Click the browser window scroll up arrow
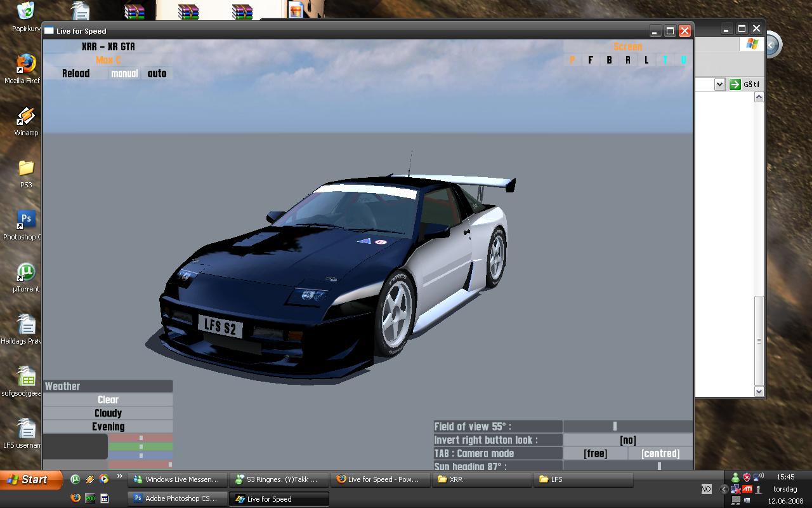The width and height of the screenshot is (812, 508). [x=759, y=97]
